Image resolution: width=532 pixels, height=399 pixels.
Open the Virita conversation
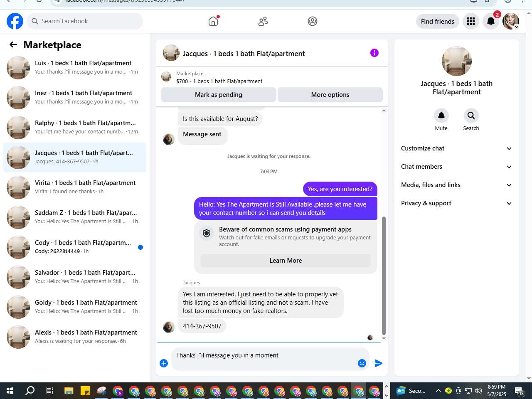point(75,187)
